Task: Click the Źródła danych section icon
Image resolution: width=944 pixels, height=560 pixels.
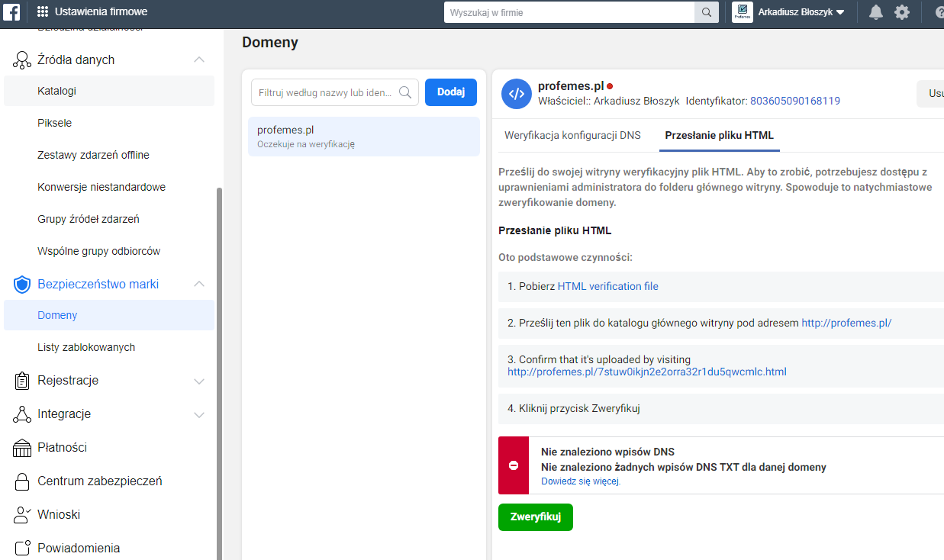Action: [x=22, y=60]
